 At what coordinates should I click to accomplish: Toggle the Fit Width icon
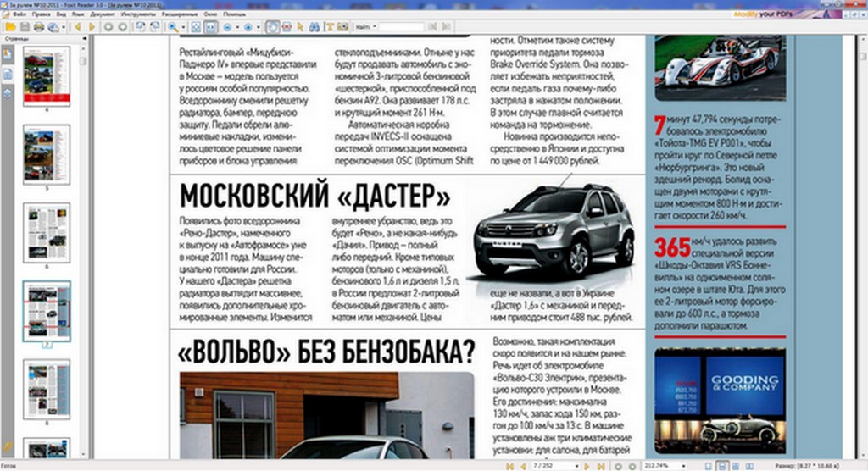211,26
